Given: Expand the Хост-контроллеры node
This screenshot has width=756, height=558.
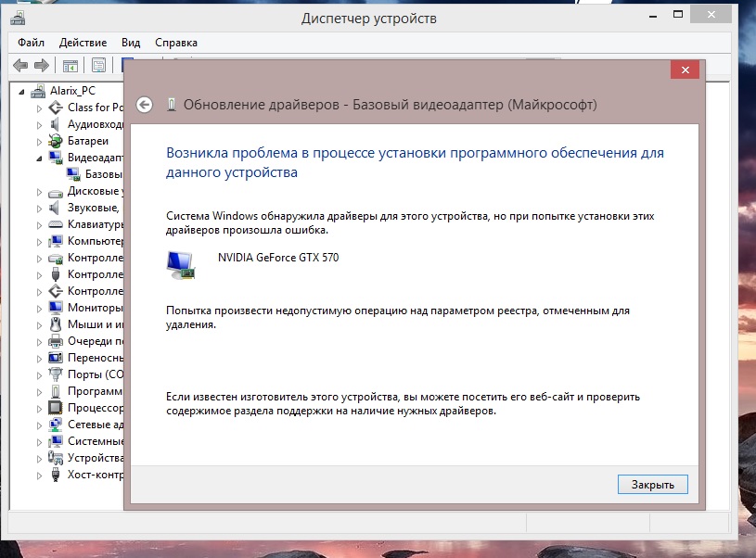Looking at the screenshot, I should (40, 476).
